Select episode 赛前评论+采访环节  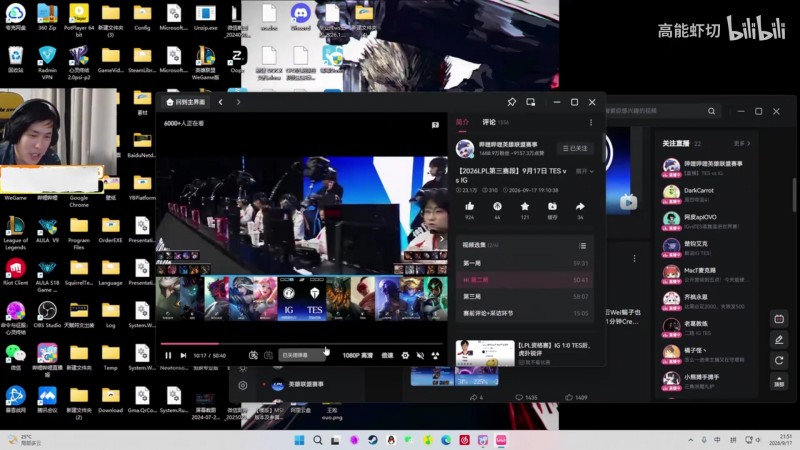click(525, 313)
